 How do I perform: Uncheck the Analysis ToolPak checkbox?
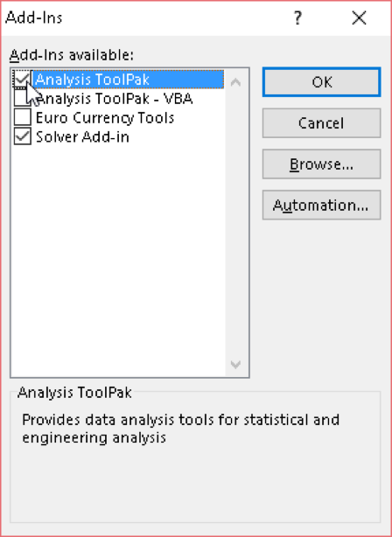pos(22,79)
